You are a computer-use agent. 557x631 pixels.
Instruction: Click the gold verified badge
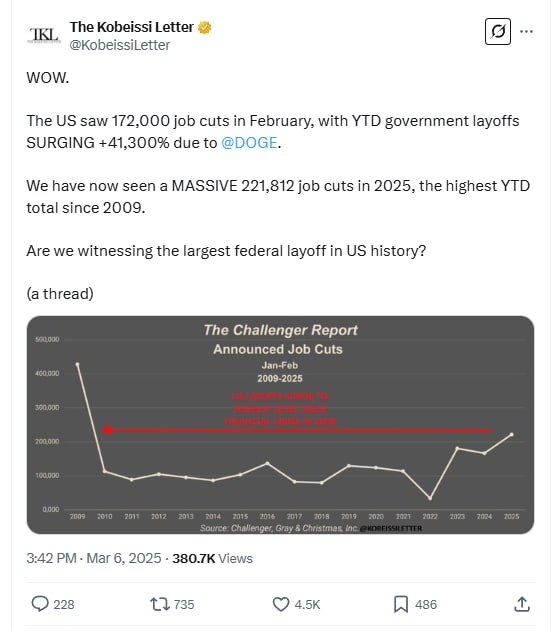click(x=205, y=27)
